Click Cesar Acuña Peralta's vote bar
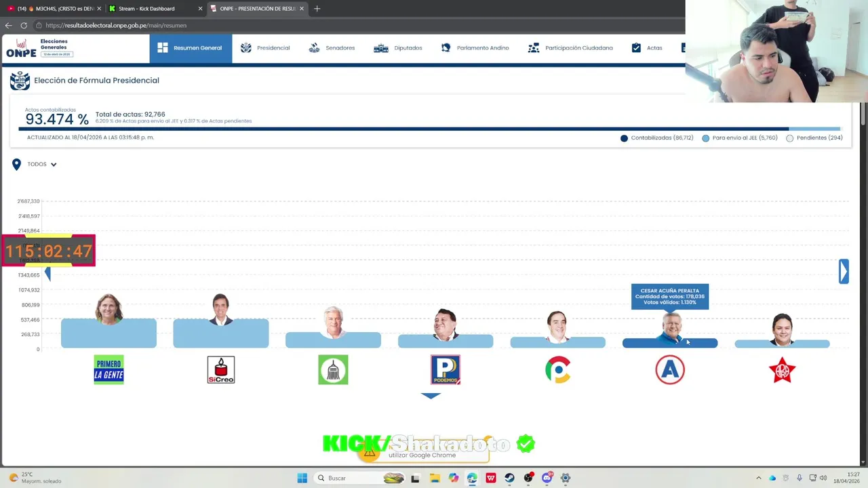This screenshot has height=488, width=868. click(x=670, y=343)
